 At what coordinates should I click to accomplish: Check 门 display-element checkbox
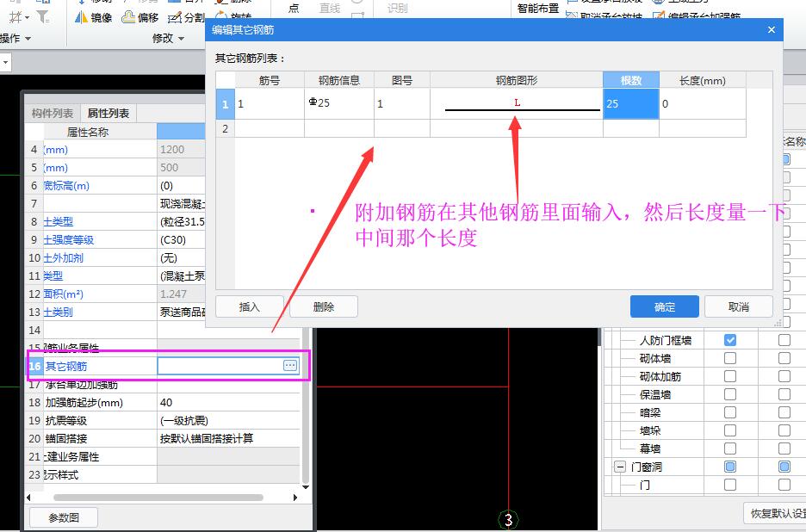click(x=730, y=485)
